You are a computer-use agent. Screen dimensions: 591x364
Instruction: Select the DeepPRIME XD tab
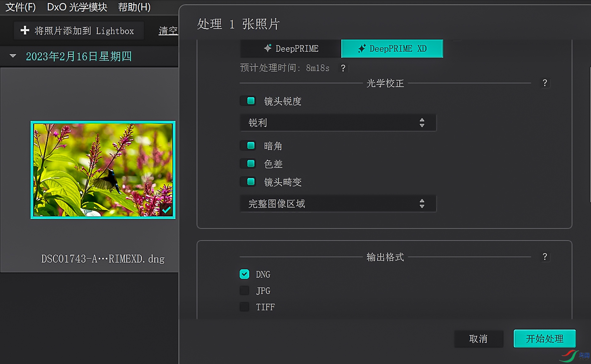(392, 49)
